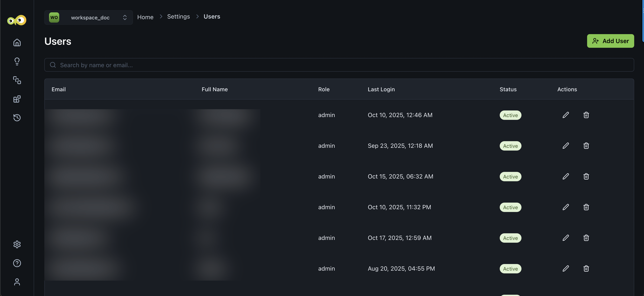The height and width of the screenshot is (296, 644).
Task: Click the Last Login column header
Action: [x=381, y=89]
